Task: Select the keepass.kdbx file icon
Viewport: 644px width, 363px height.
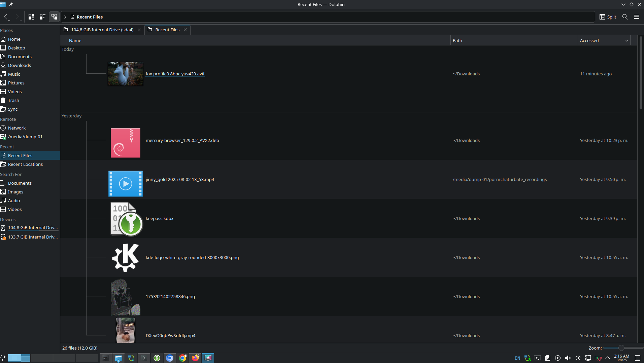Action: click(x=127, y=219)
